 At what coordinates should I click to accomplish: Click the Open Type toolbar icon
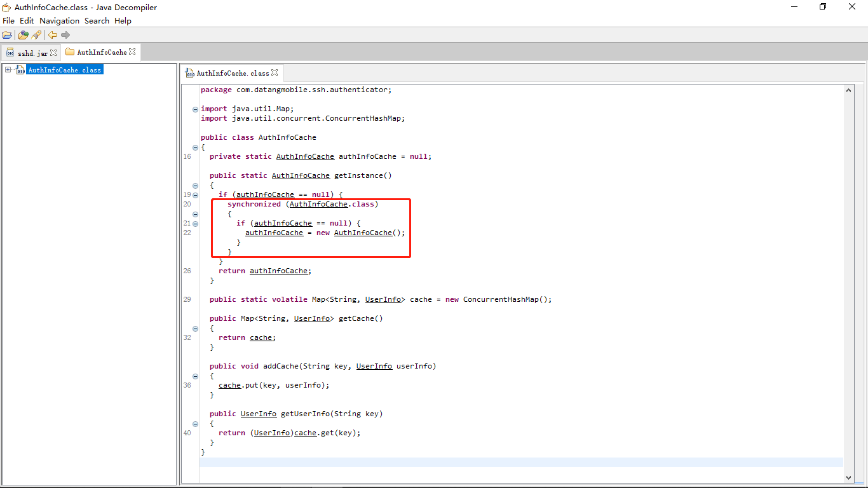coord(23,35)
